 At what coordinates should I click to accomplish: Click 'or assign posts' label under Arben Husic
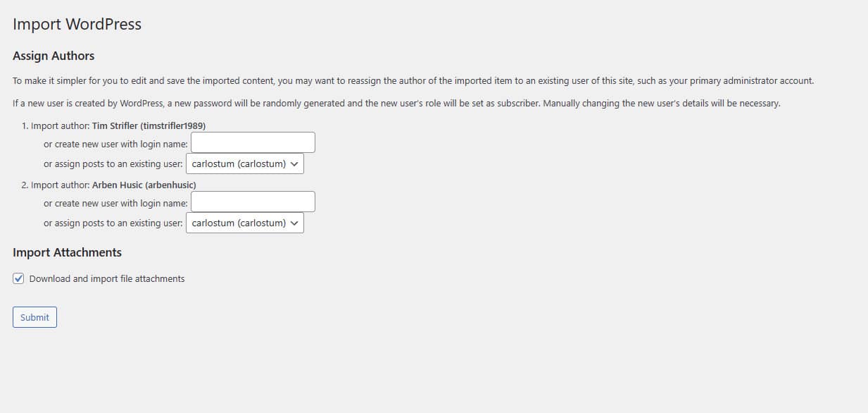(x=113, y=223)
